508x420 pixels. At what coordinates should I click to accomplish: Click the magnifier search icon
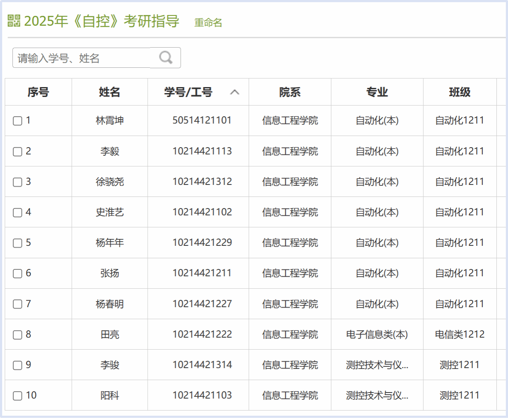click(x=166, y=57)
